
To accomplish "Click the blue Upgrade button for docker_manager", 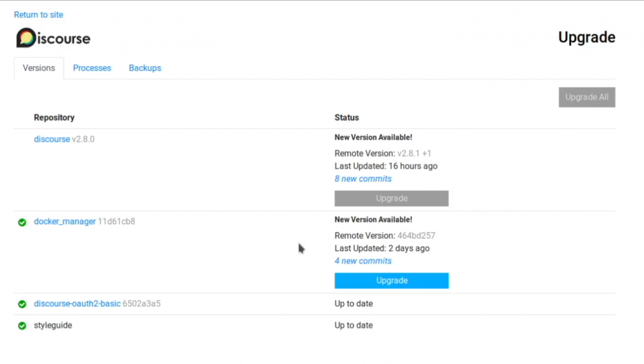I will 391,280.
